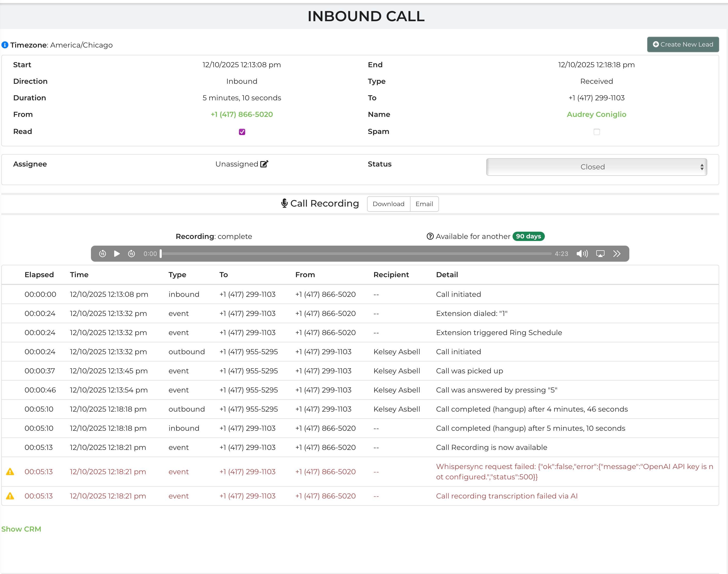Click the edit assignee pencil icon
This screenshot has width=728, height=574.
tap(264, 164)
